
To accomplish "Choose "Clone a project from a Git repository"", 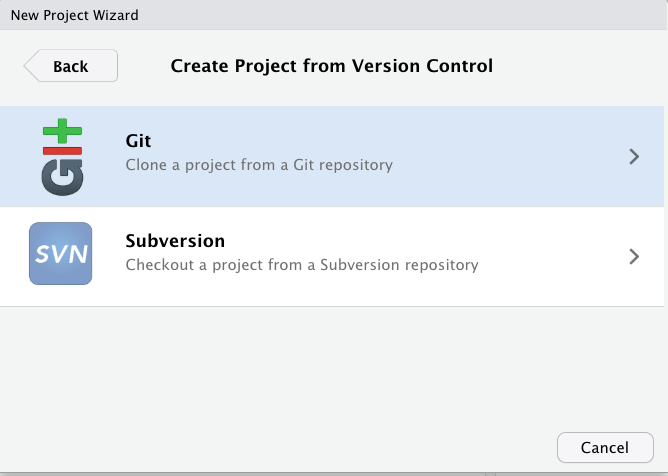I will click(x=259, y=164).
